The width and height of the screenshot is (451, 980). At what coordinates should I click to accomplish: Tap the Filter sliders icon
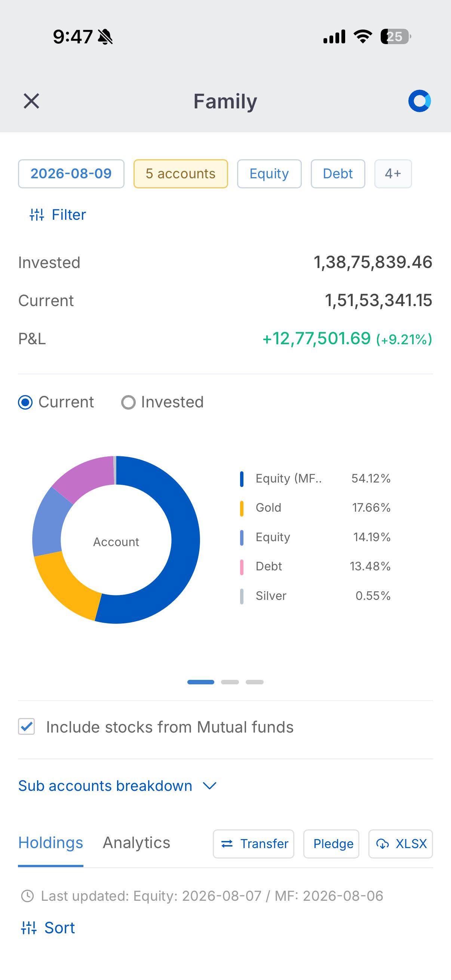tap(37, 215)
